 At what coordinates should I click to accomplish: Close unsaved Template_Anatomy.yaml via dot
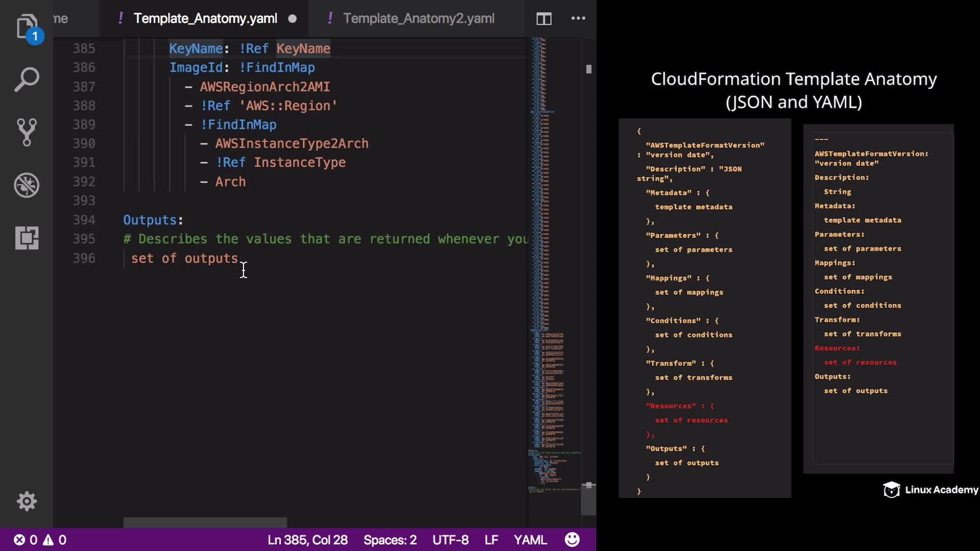point(292,19)
